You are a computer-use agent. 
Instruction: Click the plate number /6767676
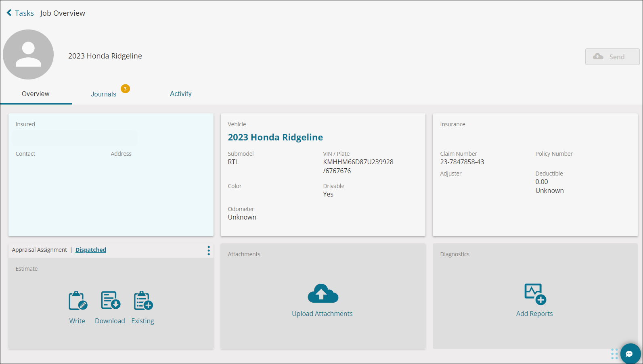click(337, 171)
